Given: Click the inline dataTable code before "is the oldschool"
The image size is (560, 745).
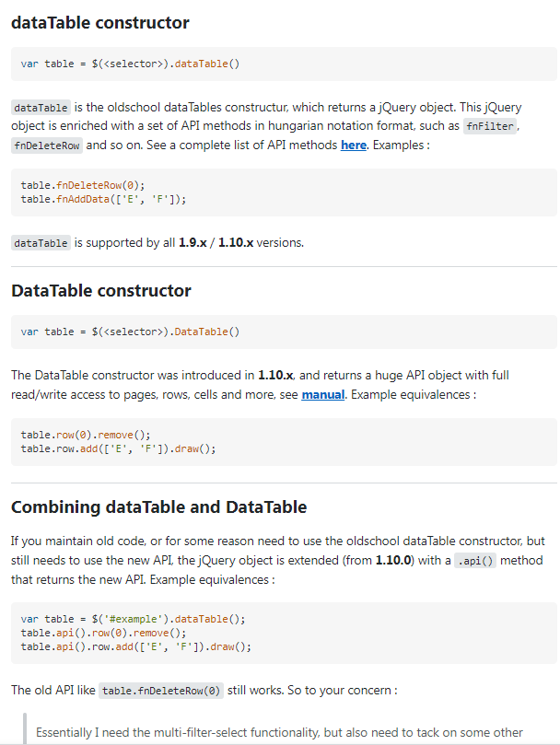Looking at the screenshot, I should pyautogui.click(x=41, y=108).
